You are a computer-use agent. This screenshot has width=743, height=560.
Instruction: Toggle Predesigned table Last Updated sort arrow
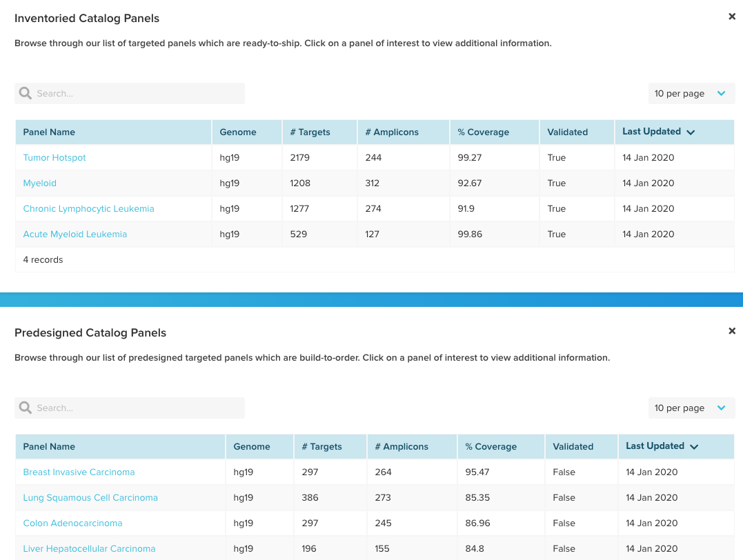click(x=694, y=447)
